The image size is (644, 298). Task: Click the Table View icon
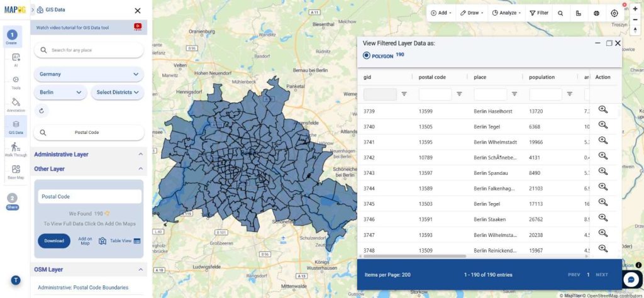tap(136, 241)
